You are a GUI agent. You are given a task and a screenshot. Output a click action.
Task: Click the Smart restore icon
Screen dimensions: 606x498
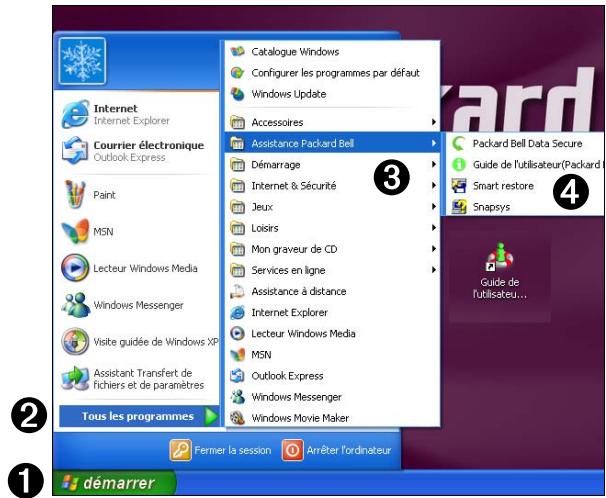459,186
